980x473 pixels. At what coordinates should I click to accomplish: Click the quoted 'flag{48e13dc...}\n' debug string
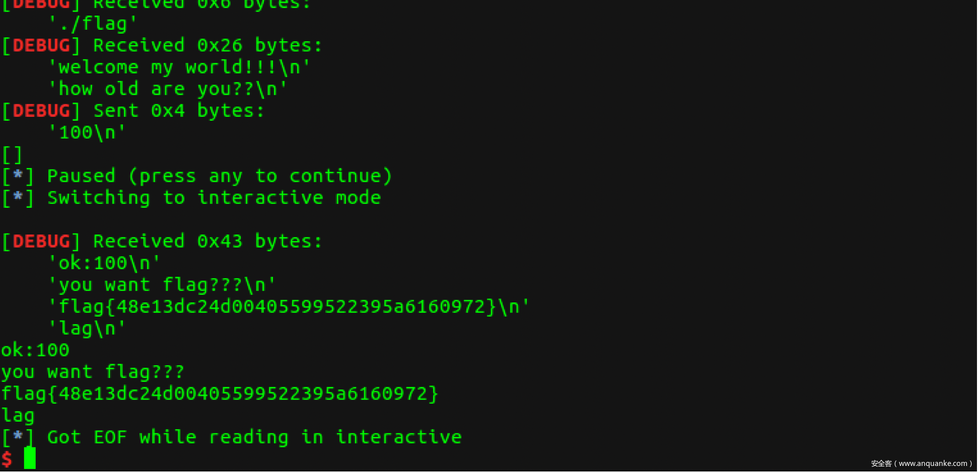(x=289, y=306)
